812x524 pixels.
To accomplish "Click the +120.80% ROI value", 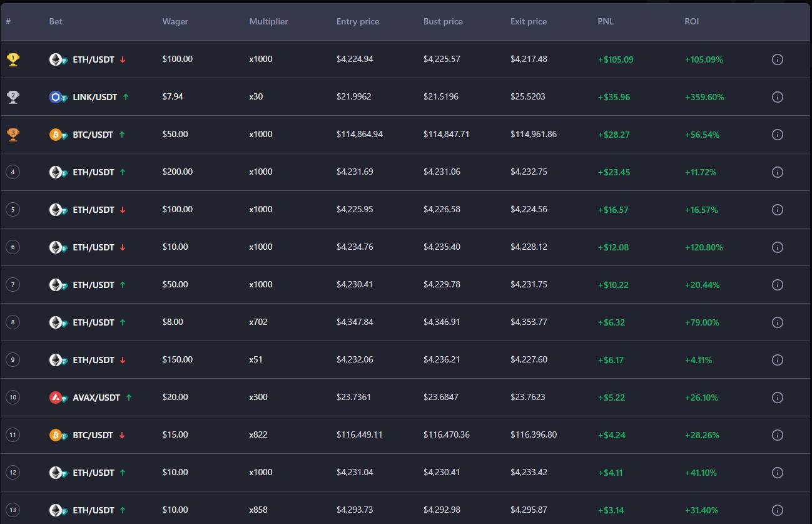I will tap(704, 247).
